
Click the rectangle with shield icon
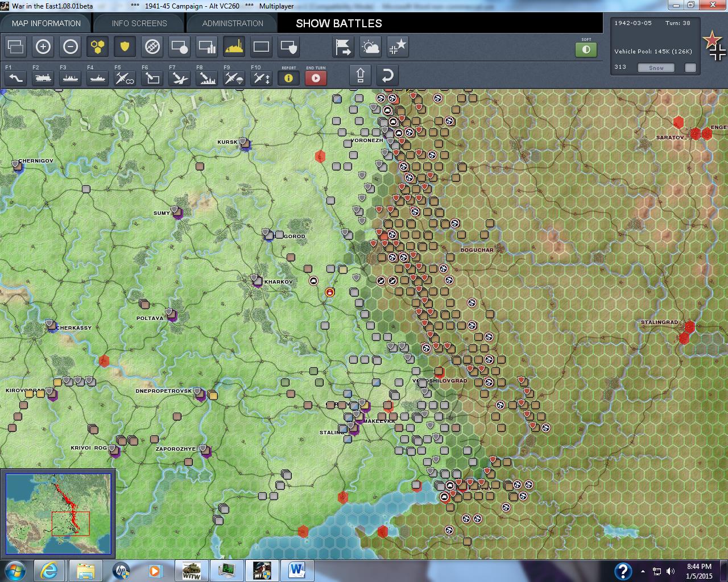point(289,47)
